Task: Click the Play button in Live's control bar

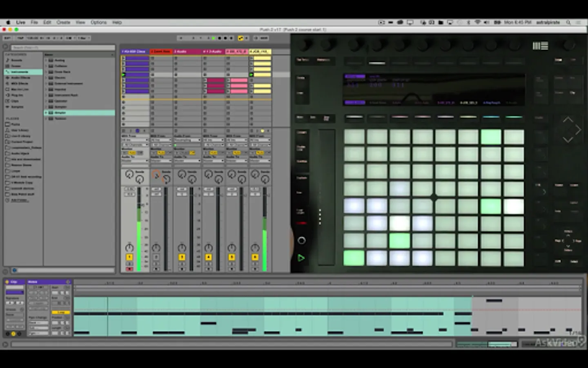Action: (214, 38)
